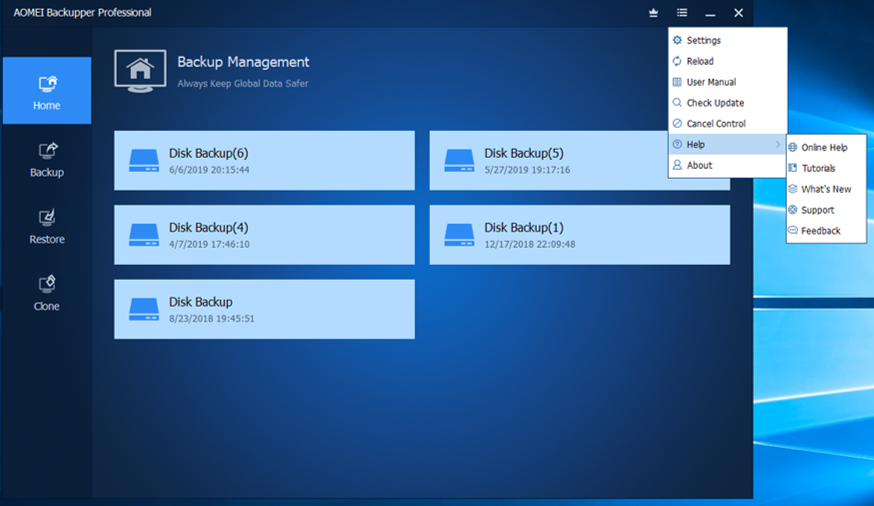Click the What's New layers icon
This screenshot has width=874, height=506.
pyautogui.click(x=793, y=189)
